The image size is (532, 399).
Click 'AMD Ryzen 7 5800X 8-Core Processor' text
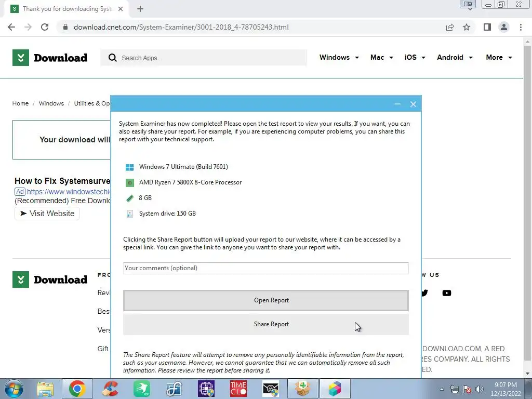tap(190, 182)
